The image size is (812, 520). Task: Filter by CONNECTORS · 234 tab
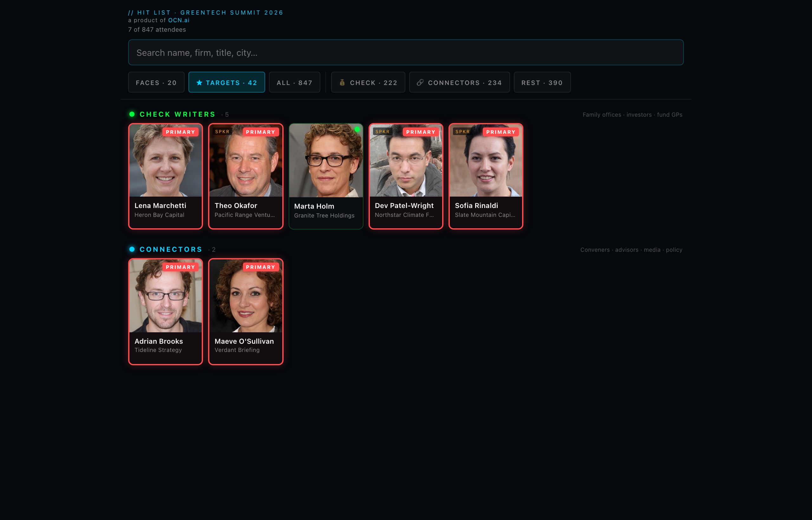[459, 82]
